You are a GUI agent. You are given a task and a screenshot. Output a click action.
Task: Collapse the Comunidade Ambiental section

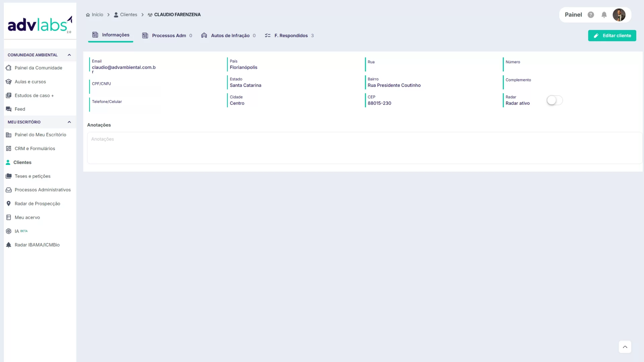pos(69,55)
